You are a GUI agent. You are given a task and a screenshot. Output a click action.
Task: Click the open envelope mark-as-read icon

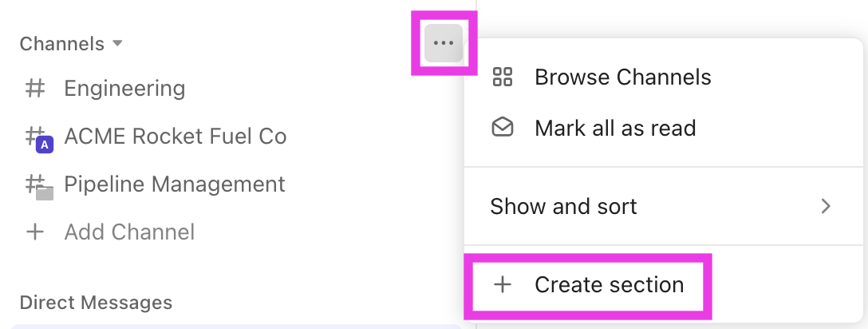tap(502, 128)
